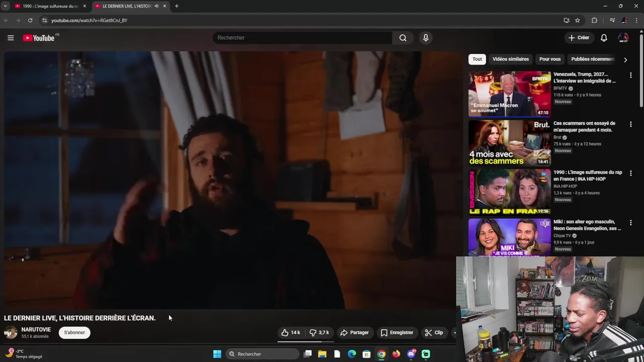Screen dimensions: 644x362
Task: Open Microsoft Edge from the taskbar
Action: tap(352, 354)
